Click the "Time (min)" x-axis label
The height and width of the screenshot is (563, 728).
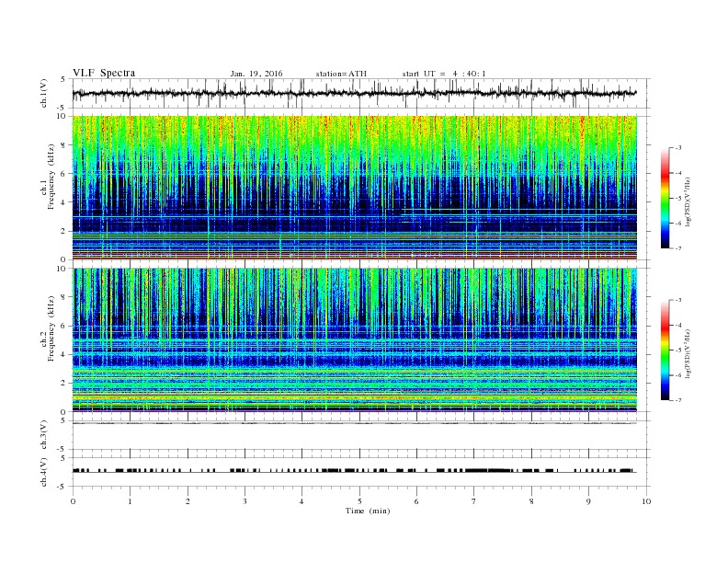[x=368, y=511]
